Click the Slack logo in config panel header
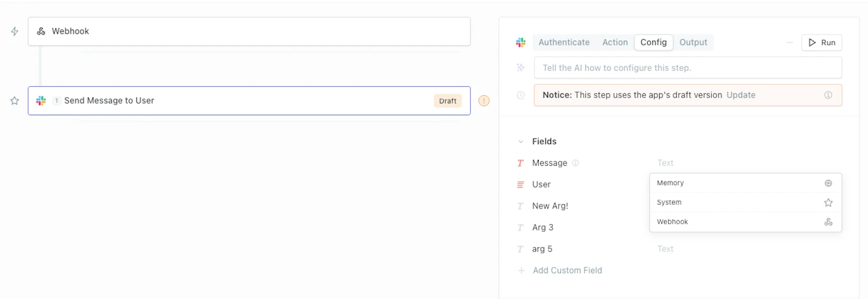Viewport: 868px width, 299px height. coord(521,42)
